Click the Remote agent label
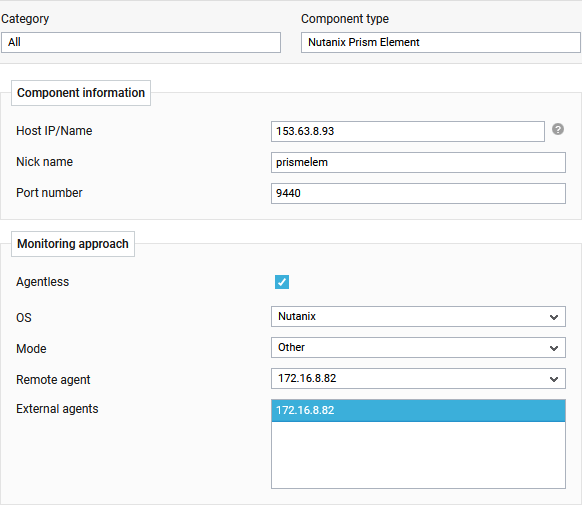The height and width of the screenshot is (505, 582). pyautogui.click(x=53, y=380)
